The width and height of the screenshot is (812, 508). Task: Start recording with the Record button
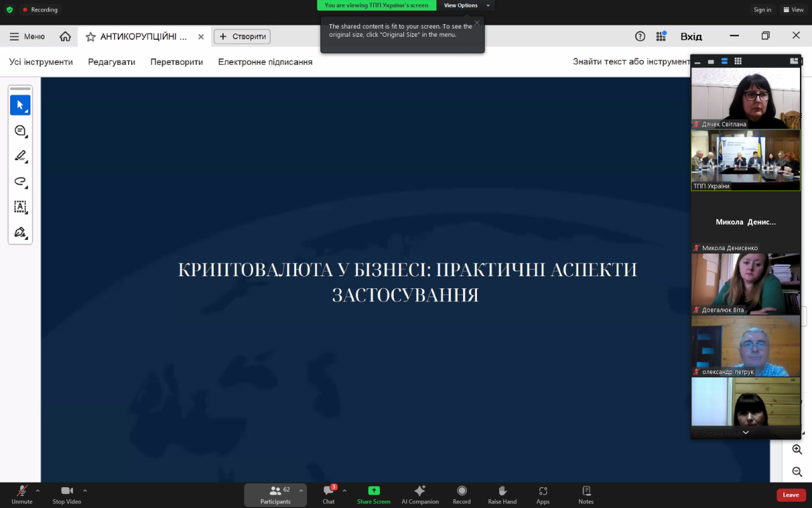click(x=462, y=494)
